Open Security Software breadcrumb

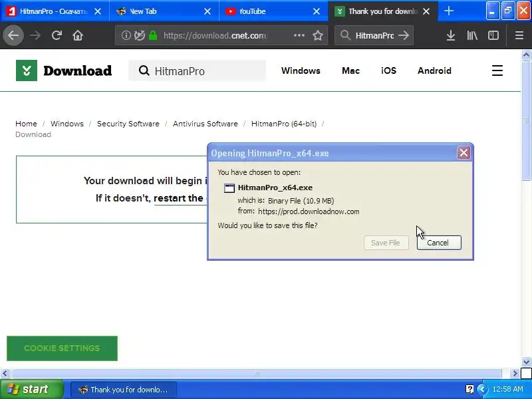[x=128, y=124]
